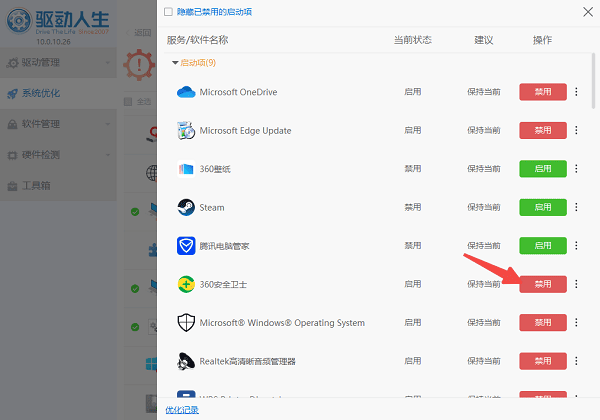Select 驱动管理 in the sidebar menu
The height and width of the screenshot is (420, 600).
click(58, 63)
